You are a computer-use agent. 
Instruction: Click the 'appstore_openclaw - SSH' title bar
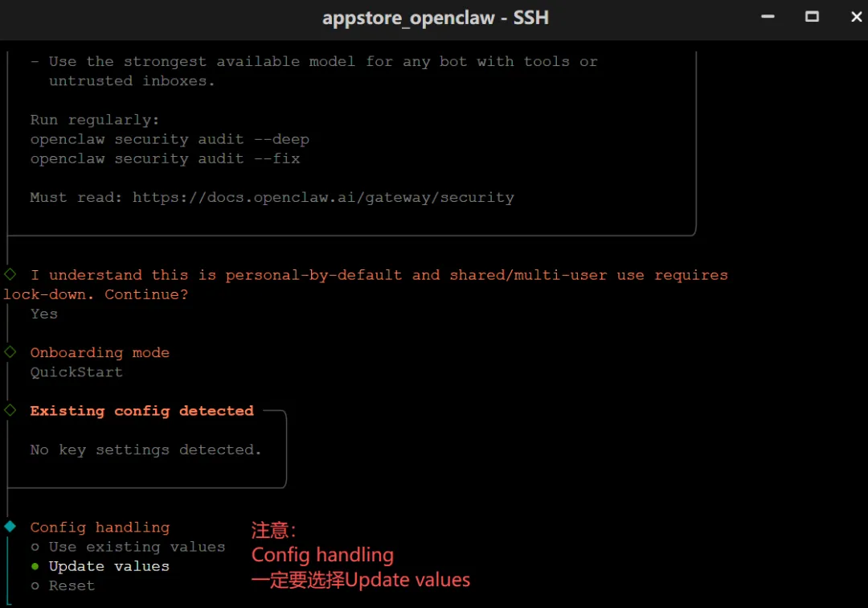point(435,18)
